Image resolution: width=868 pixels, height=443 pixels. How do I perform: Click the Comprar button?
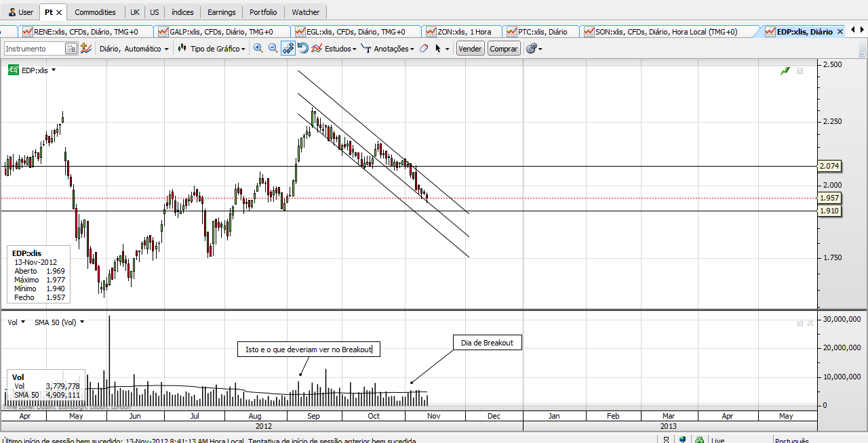click(504, 49)
